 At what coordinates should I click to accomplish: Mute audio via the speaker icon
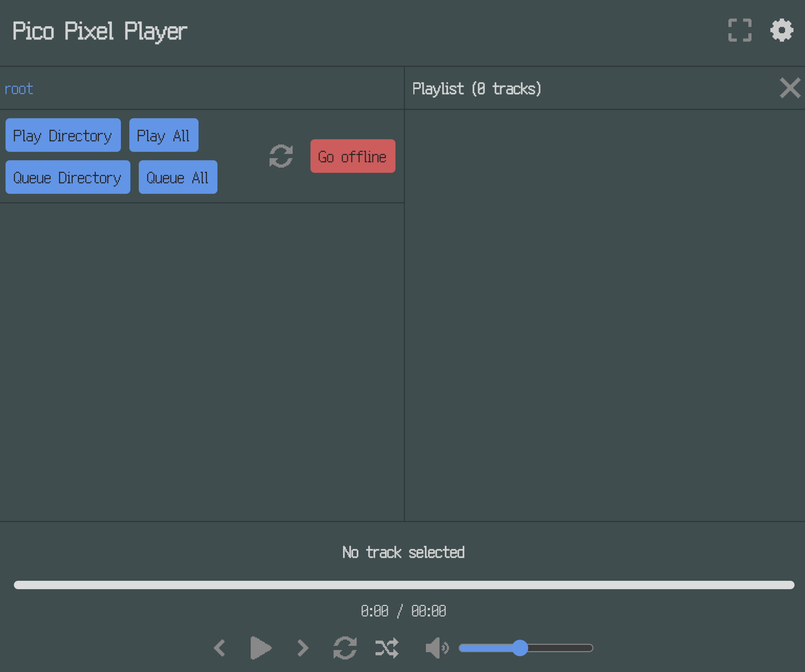pyautogui.click(x=437, y=648)
